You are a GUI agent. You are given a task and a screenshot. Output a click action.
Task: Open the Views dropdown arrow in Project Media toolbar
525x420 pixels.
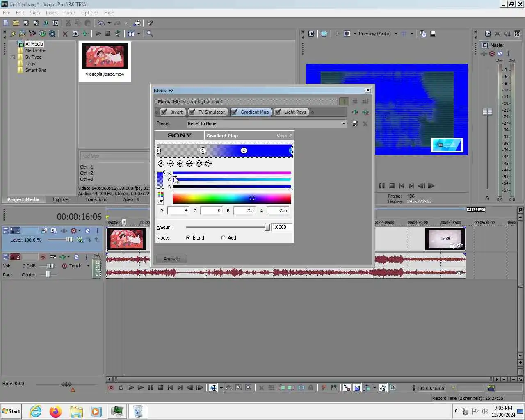[x=139, y=34]
